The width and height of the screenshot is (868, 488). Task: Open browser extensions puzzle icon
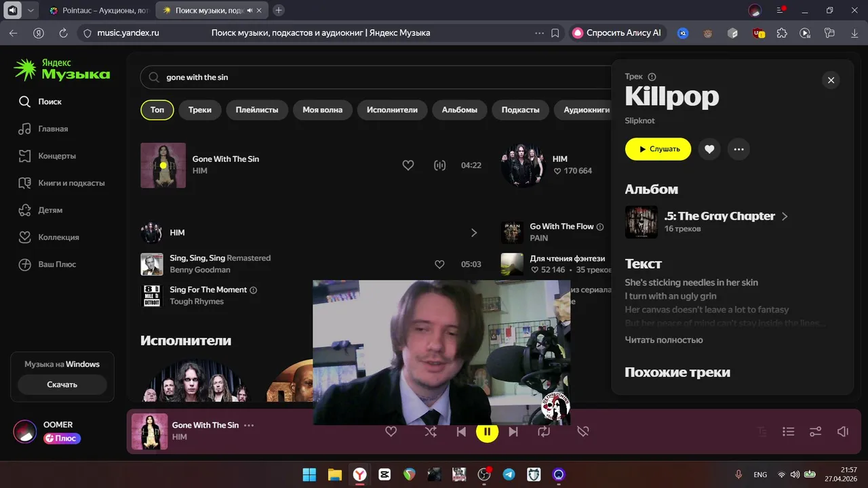tap(782, 33)
